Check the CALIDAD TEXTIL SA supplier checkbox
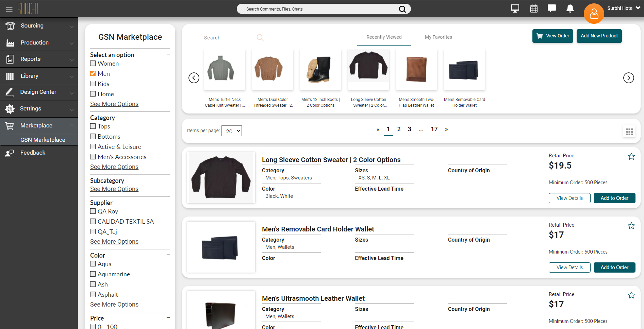 93,221
